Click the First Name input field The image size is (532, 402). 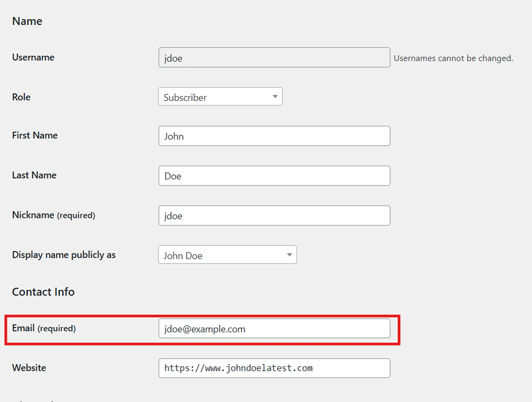pos(274,136)
